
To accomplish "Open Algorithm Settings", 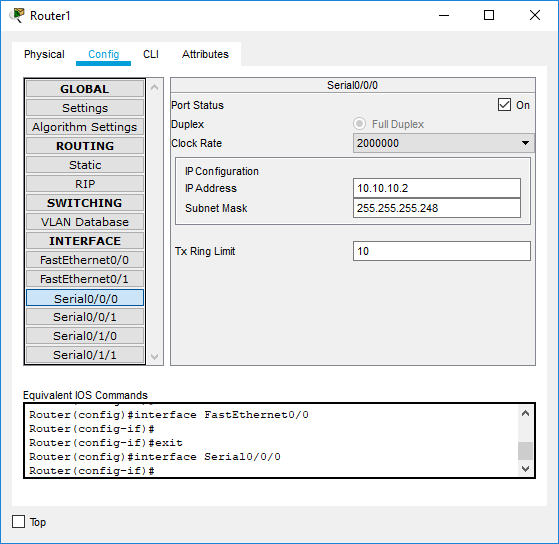I will tap(85, 127).
